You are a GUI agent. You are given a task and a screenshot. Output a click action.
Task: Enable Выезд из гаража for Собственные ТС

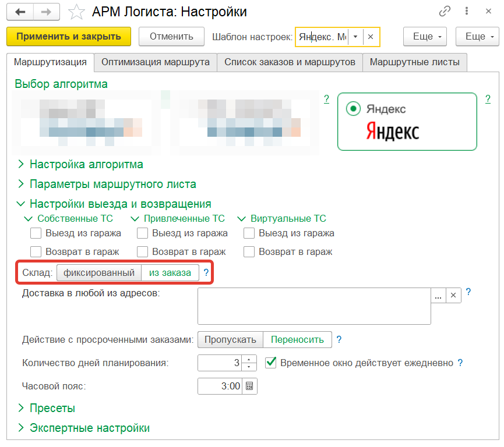click(x=36, y=233)
